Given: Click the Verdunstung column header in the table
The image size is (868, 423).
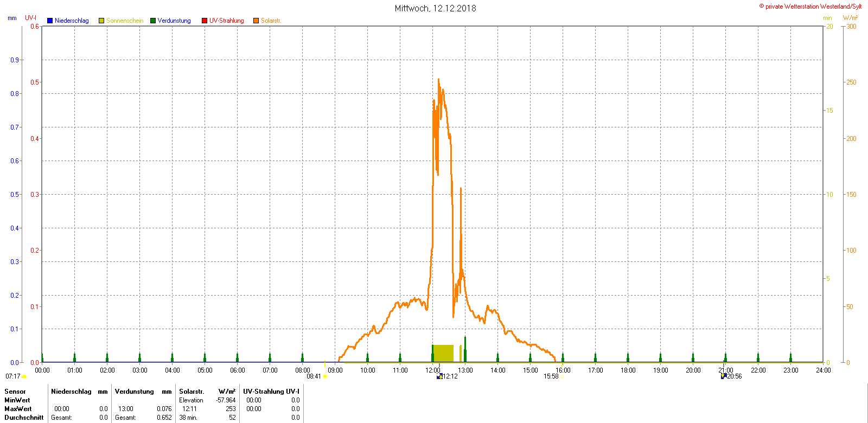Looking at the screenshot, I should [135, 392].
